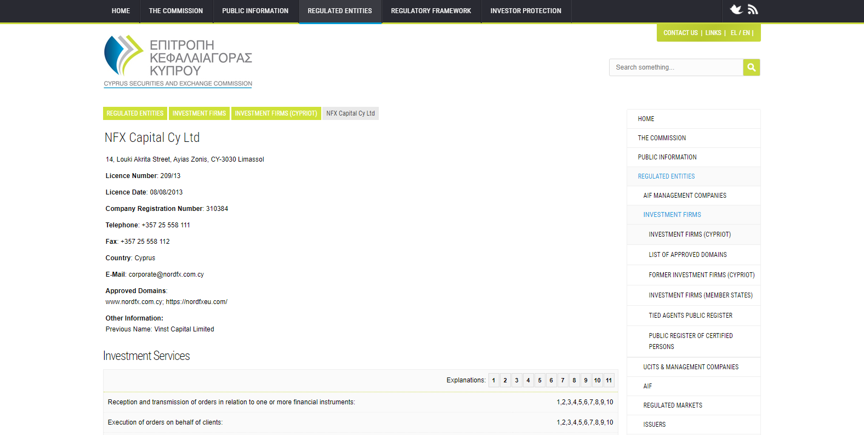This screenshot has width=864, height=435.
Task: Select REGULATED ENTITIES in the sidebar
Action: click(x=694, y=176)
